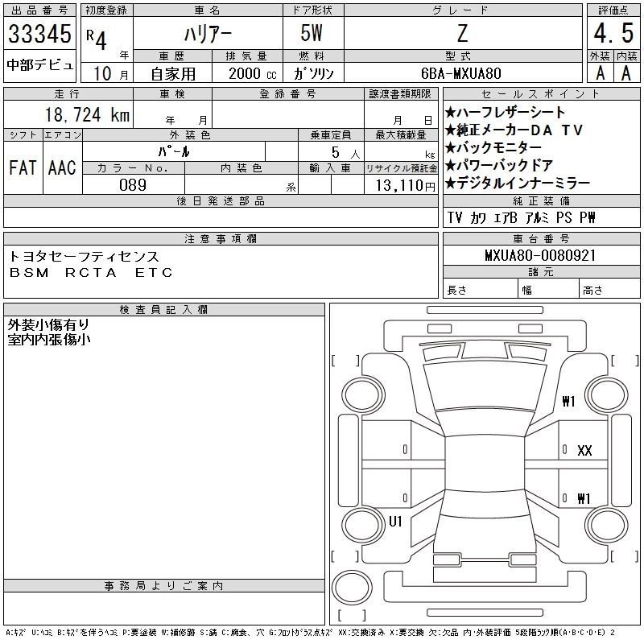Select the car name ハリアー field
This screenshot has width=644, height=644.
207,35
